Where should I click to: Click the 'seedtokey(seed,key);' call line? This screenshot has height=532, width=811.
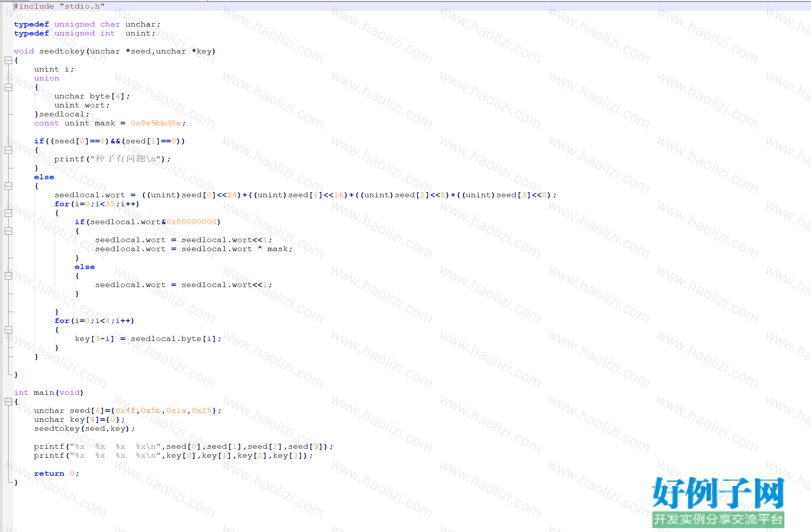coord(85,428)
